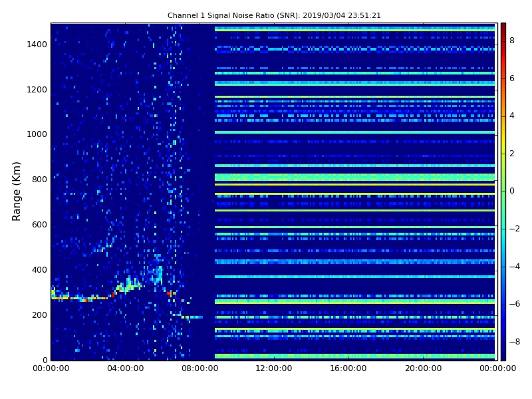Click the colorbar label −2
This screenshot has width=532, height=399.
[515, 229]
